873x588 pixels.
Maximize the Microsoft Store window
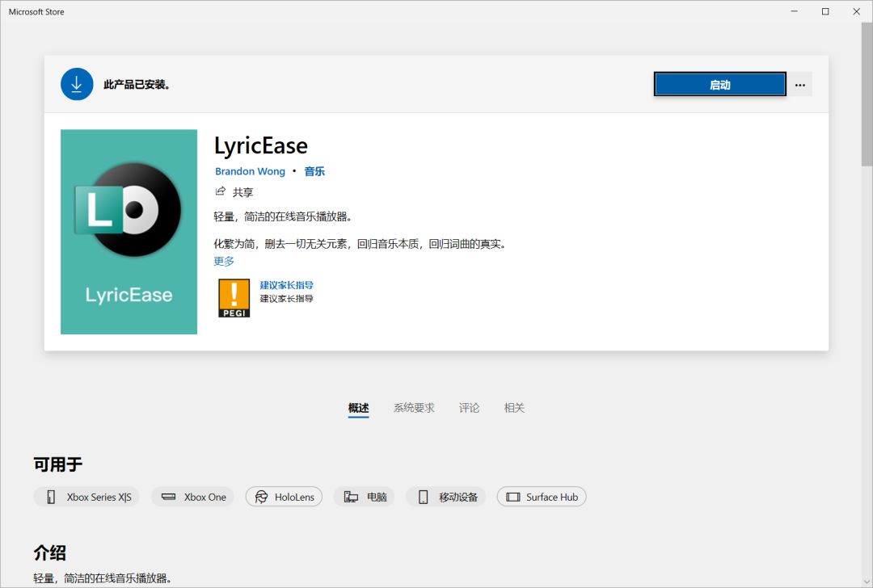tap(825, 11)
